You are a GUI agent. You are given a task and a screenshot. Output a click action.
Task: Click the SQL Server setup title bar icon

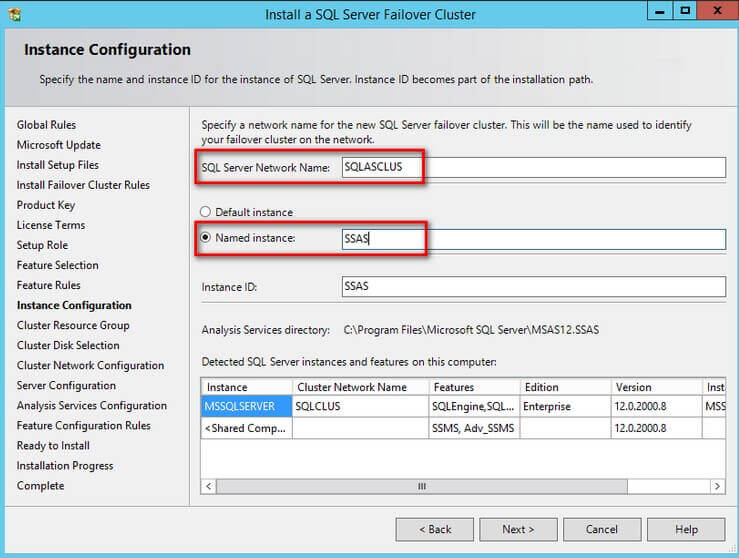tap(15, 14)
